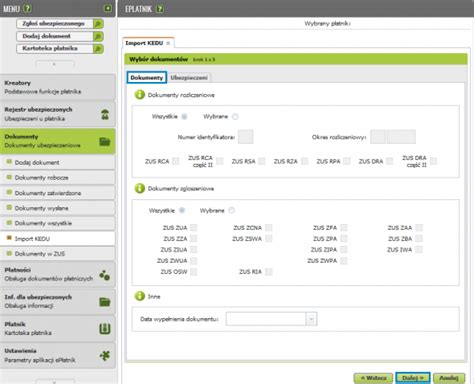Tick the ZUS DRA część II checkbox
The image size is (474, 384).
[x=433, y=161]
